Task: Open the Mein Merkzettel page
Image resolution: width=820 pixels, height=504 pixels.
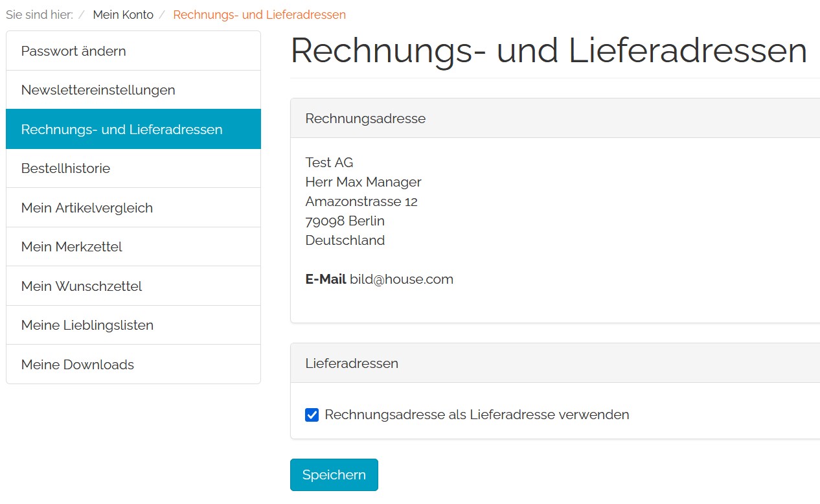Action: point(71,247)
